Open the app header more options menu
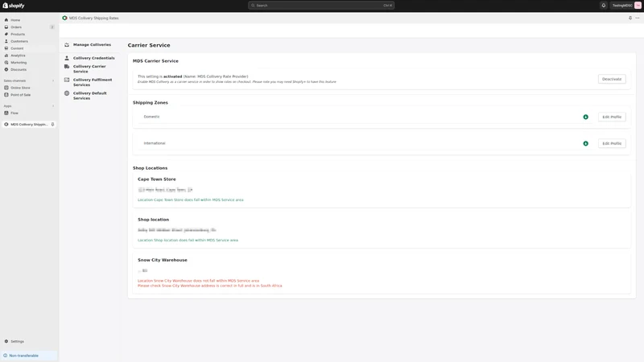The image size is (644, 362). [638, 18]
